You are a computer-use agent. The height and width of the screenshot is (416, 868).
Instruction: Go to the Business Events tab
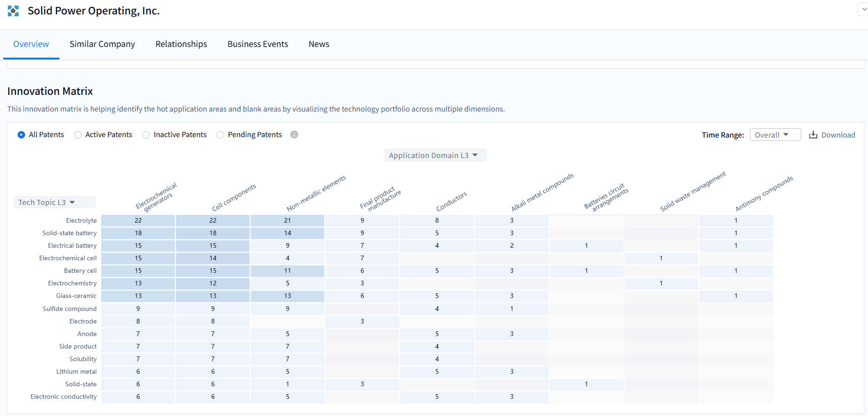click(257, 44)
